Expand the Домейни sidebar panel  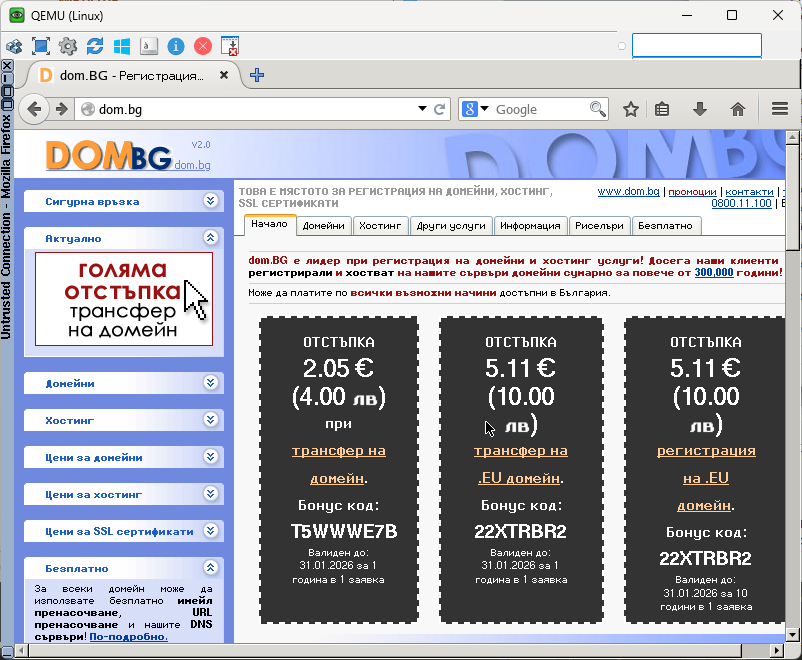click(211, 382)
